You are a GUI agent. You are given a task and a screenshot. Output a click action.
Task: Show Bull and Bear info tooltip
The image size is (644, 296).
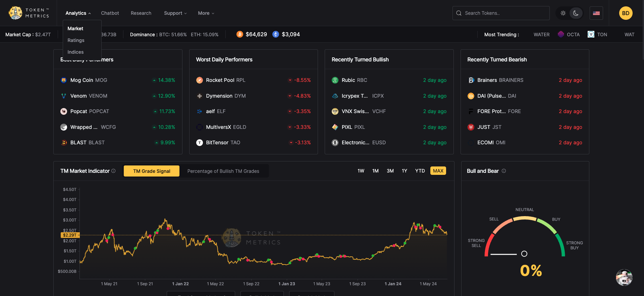pyautogui.click(x=504, y=171)
